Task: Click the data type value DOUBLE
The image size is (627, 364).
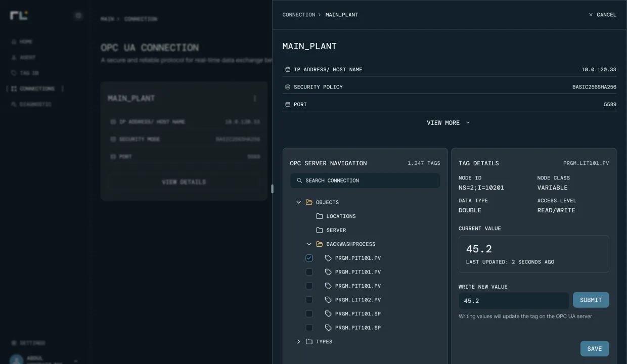Action: tap(470, 210)
